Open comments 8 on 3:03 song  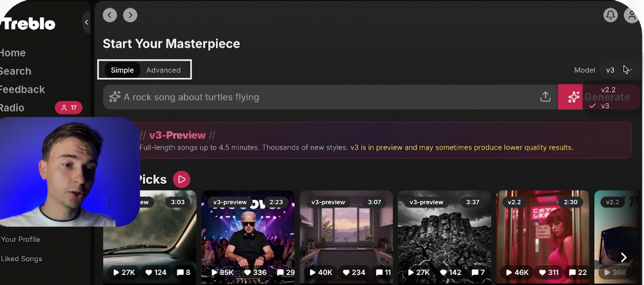click(184, 272)
